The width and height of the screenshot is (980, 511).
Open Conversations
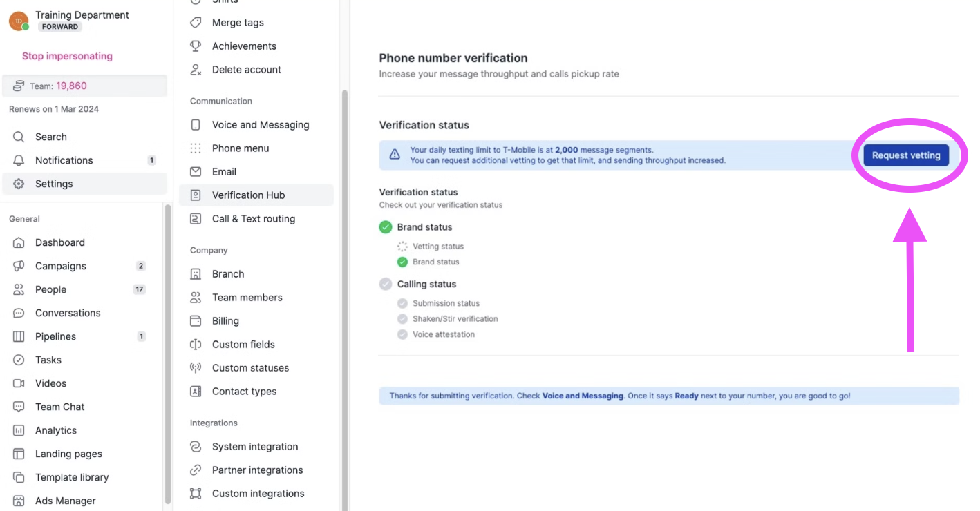tap(66, 313)
